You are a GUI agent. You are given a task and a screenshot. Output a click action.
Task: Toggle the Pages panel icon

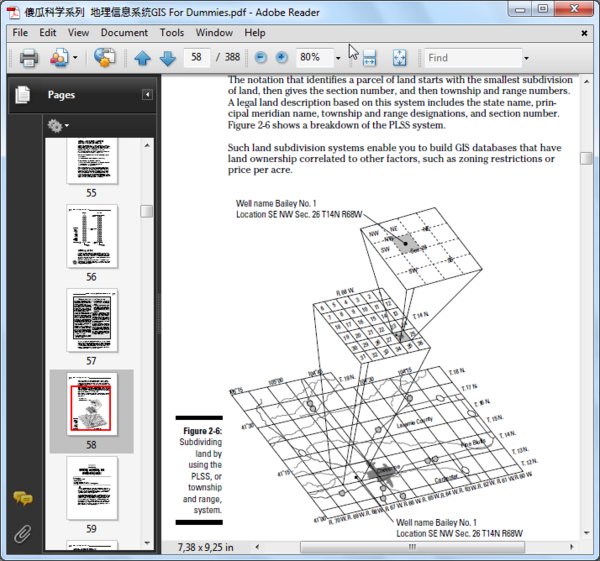21,95
